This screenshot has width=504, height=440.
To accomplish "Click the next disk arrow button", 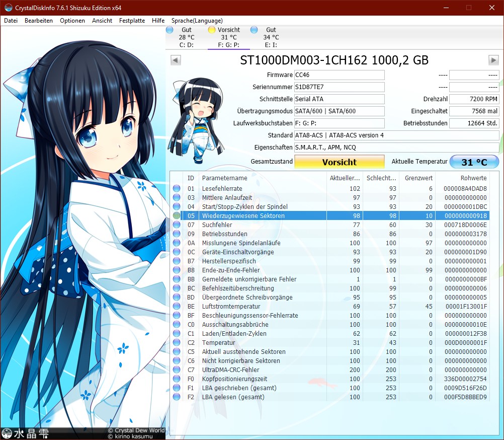I will click(493, 60).
